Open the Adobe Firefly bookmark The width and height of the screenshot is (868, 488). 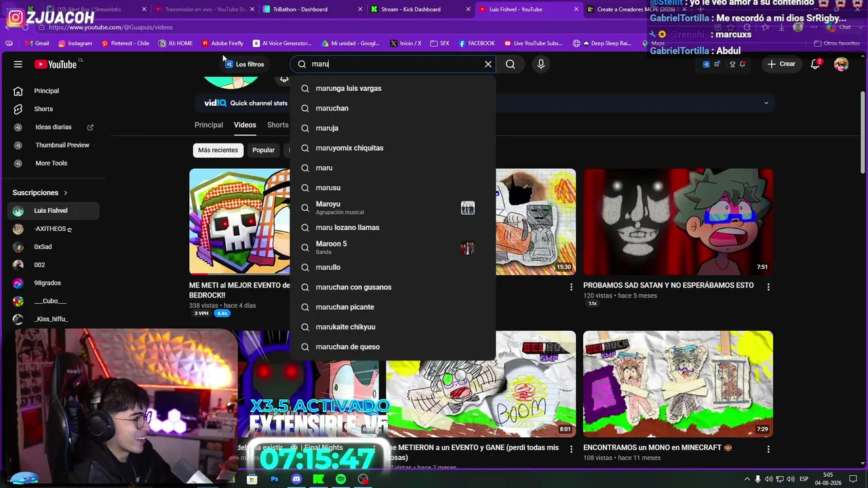point(222,43)
